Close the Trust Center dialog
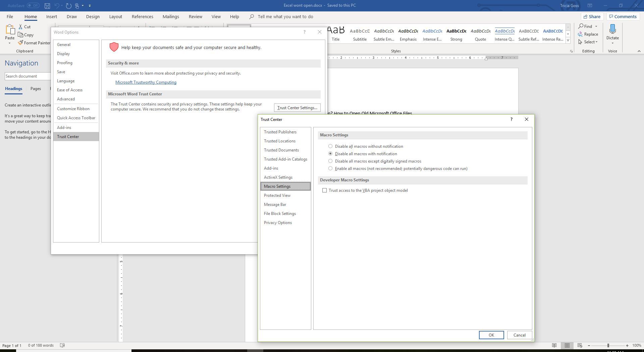Image resolution: width=644 pixels, height=352 pixels. [x=527, y=119]
